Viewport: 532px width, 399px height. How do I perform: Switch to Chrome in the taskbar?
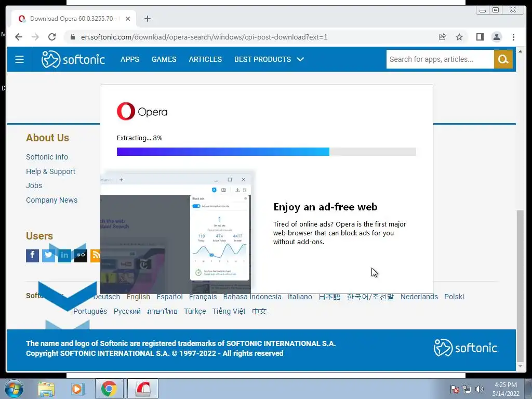tap(109, 389)
